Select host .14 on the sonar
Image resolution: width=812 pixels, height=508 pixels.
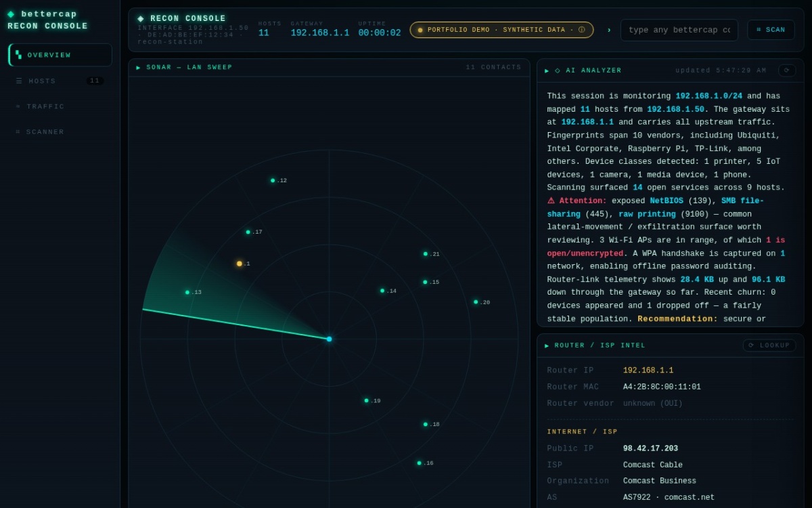382,291
